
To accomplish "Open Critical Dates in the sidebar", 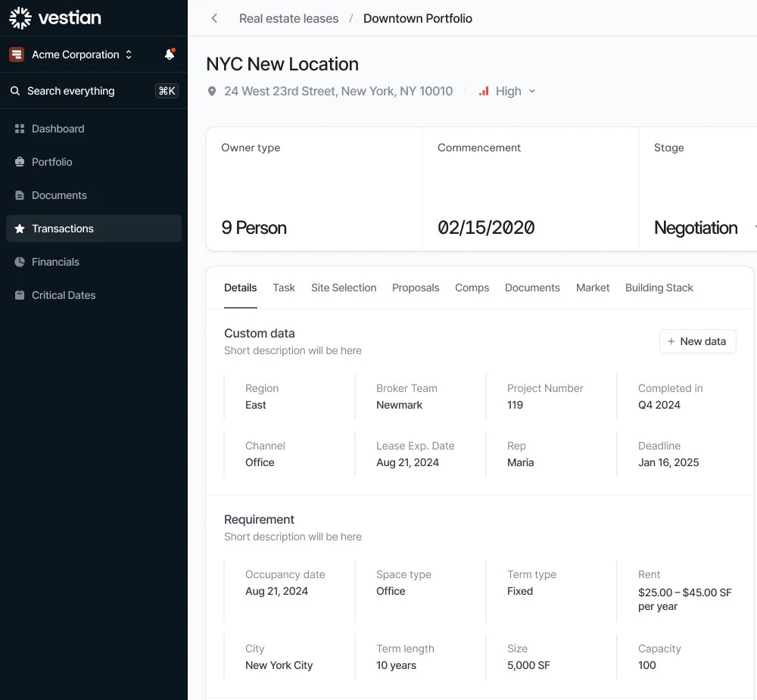I will [94, 295].
